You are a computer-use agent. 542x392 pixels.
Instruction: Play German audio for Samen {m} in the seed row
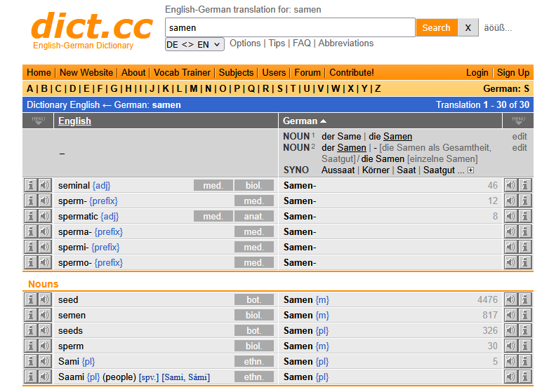pos(510,299)
